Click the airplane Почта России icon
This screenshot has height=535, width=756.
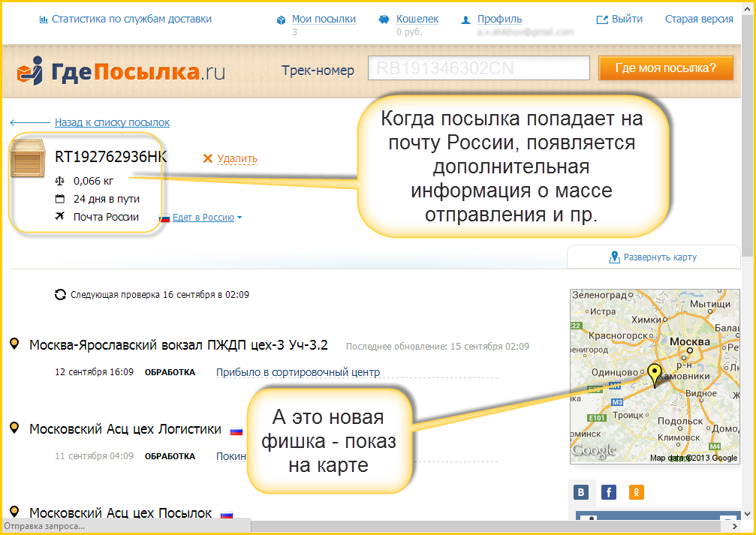(60, 216)
